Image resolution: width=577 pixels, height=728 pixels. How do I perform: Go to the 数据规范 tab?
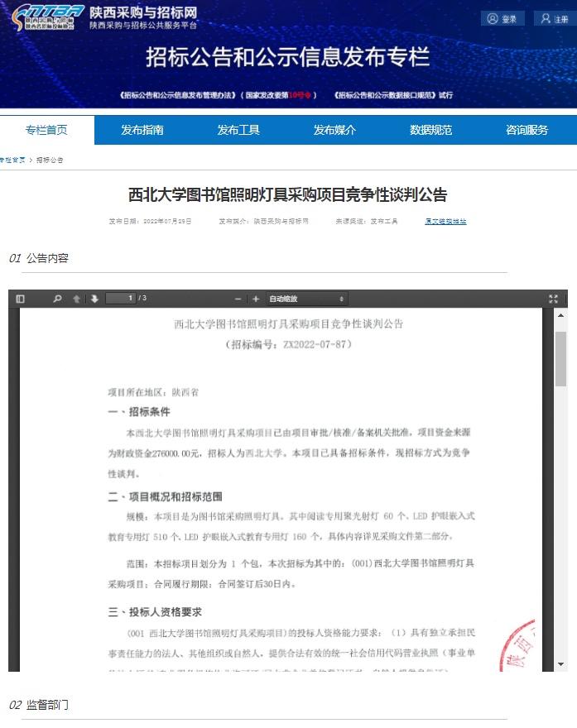430,130
